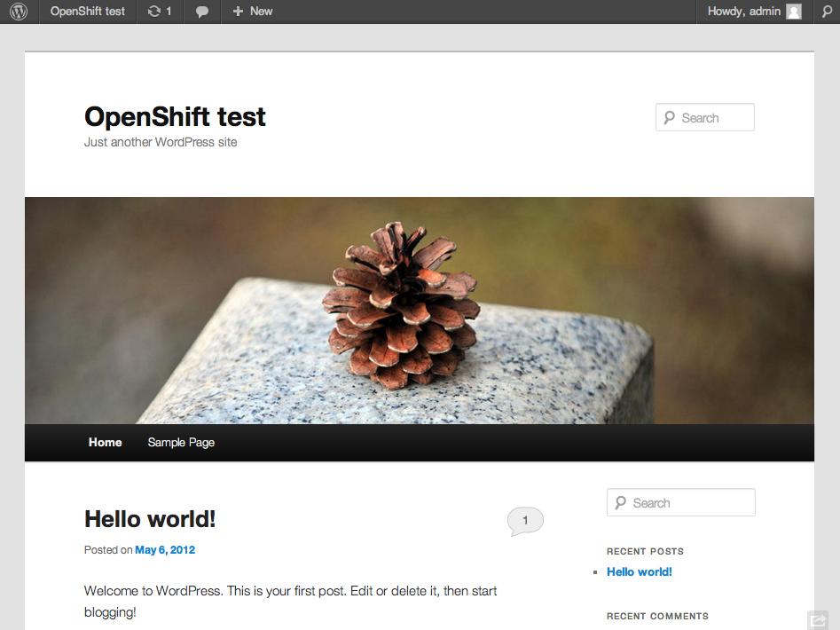Open the comment count bubble showing 1
This screenshot has width=840, height=630.
point(525,521)
